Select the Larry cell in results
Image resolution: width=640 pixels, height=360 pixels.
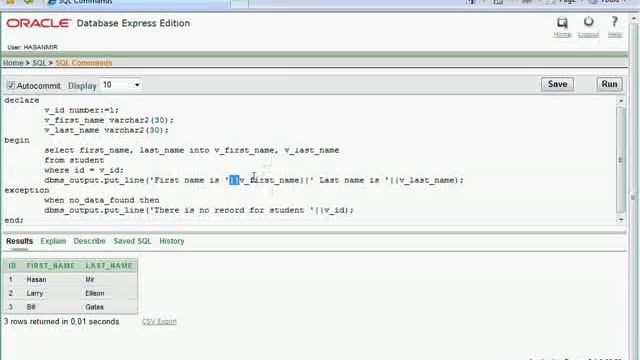tap(35, 293)
